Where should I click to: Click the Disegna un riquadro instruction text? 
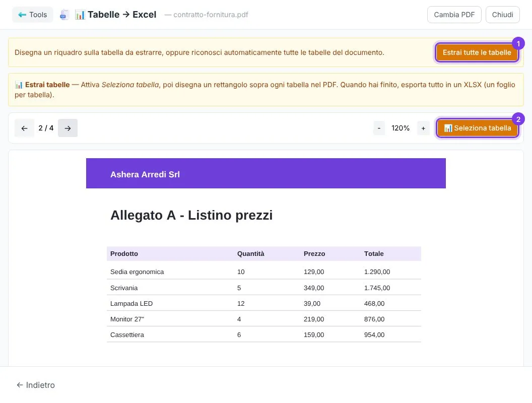coord(199,52)
